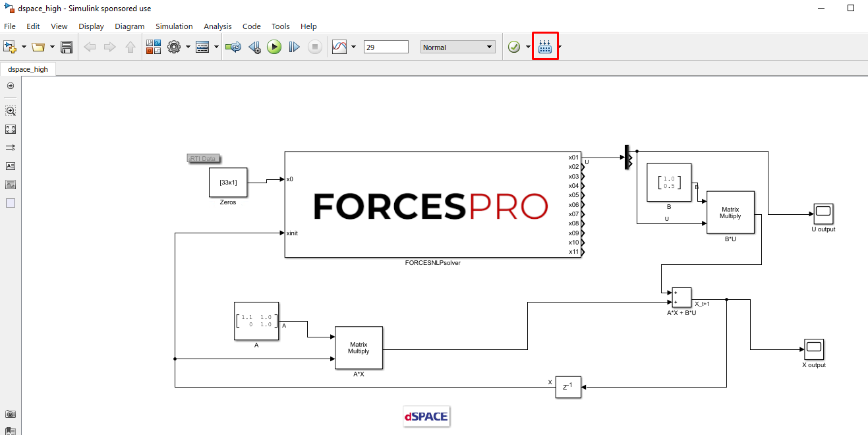868x435 pixels.
Task: Open the Model Advisor dropdown arrow
Action: click(528, 47)
